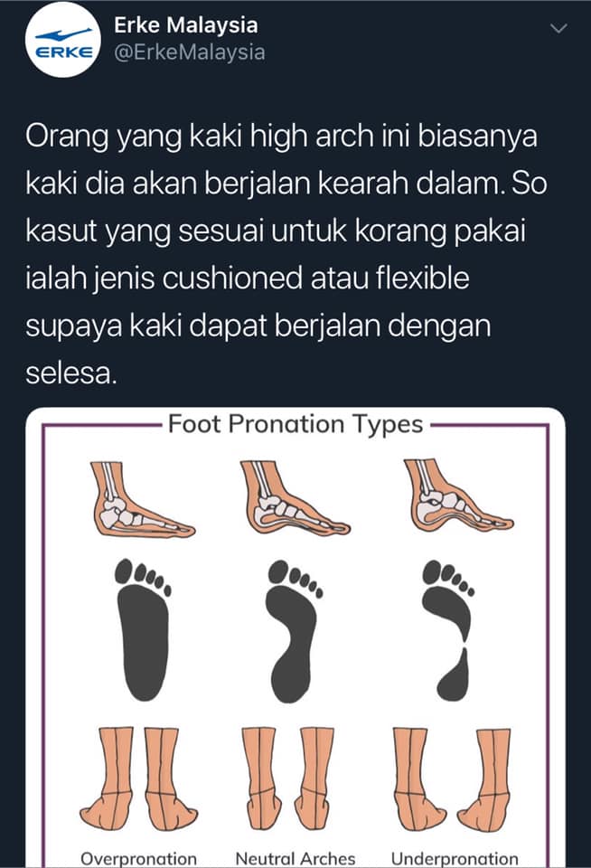The width and height of the screenshot is (591, 868).
Task: Click the tweet text about high arch
Action: 286,254
